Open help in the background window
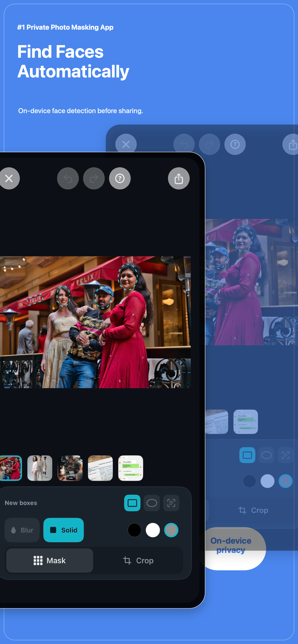The width and height of the screenshot is (298, 644). tap(235, 144)
